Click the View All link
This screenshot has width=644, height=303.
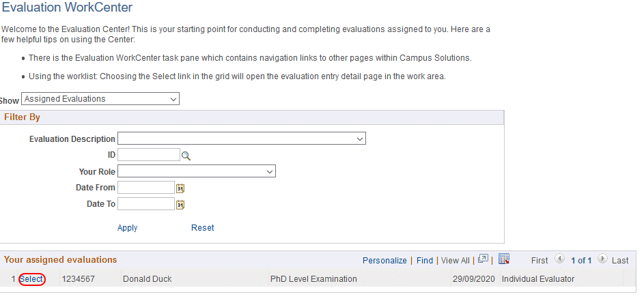coord(456,261)
